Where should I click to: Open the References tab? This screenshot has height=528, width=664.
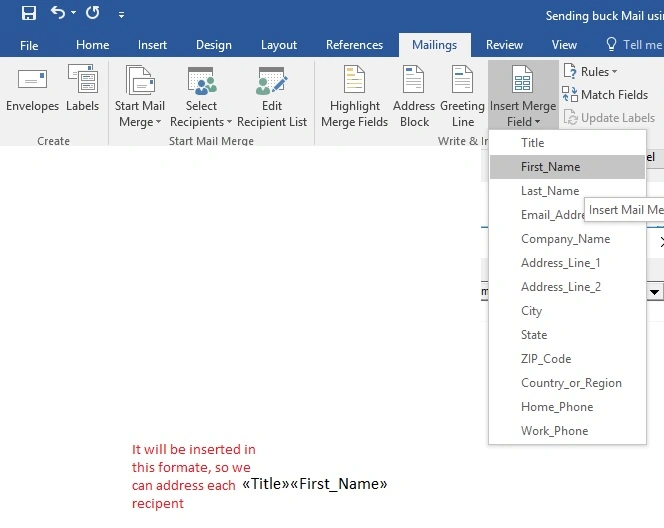coord(354,45)
